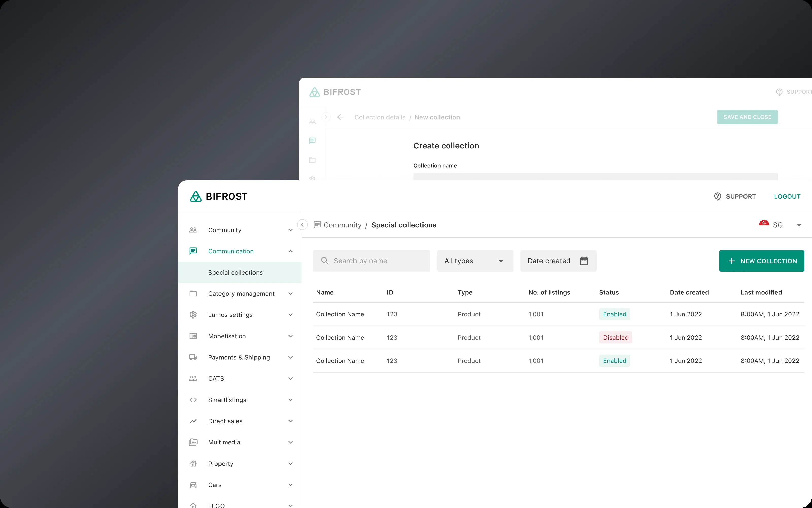Expand Category management chevron
The height and width of the screenshot is (508, 812).
point(291,294)
